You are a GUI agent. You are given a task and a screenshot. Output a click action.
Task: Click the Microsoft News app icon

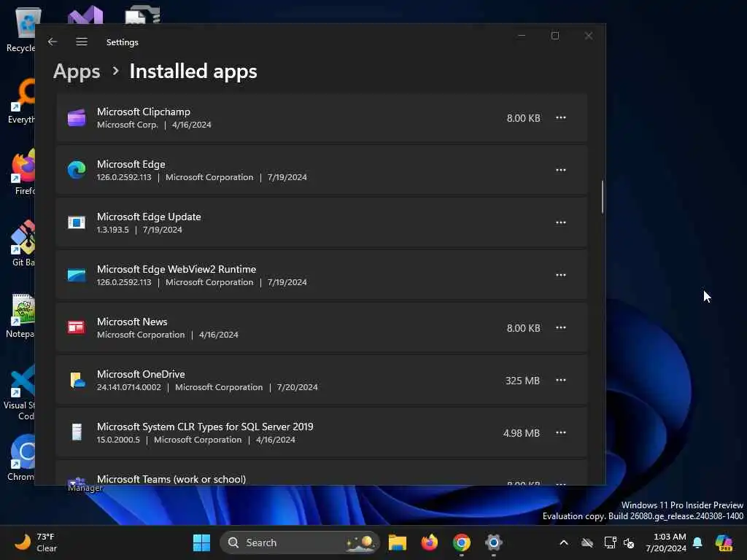77,327
